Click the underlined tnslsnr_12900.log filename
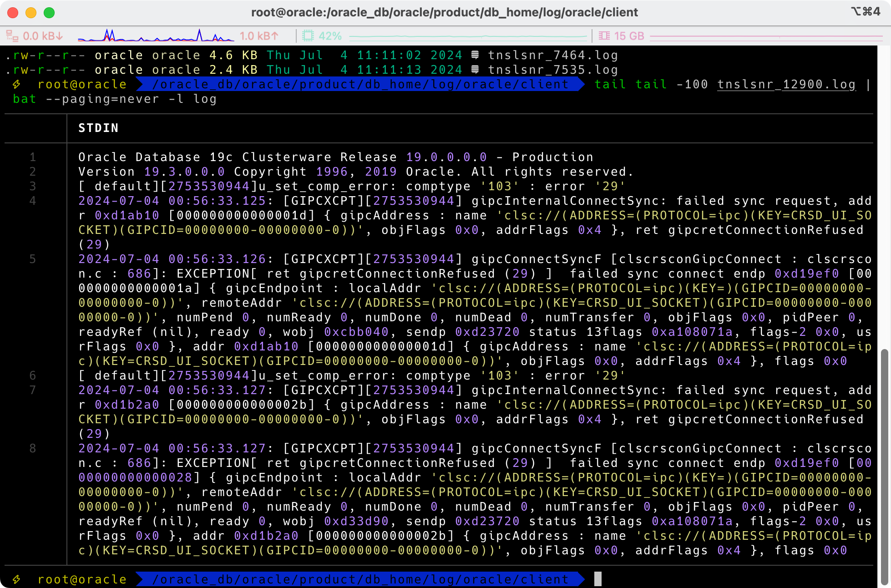The width and height of the screenshot is (891, 588). pos(786,84)
